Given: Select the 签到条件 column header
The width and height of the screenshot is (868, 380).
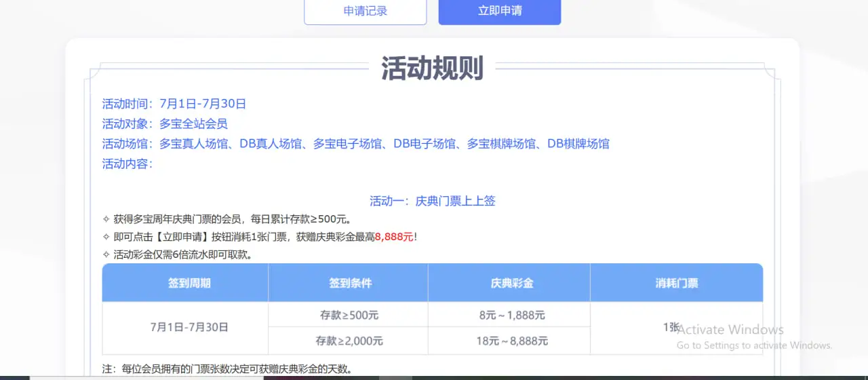Looking at the screenshot, I should point(350,283).
